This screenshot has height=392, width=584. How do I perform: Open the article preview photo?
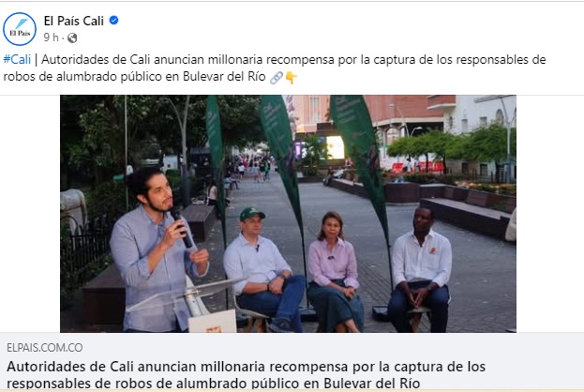(288, 214)
